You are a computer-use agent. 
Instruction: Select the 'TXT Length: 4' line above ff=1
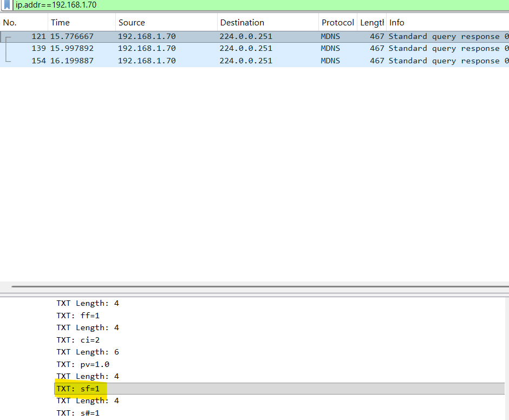(88, 303)
